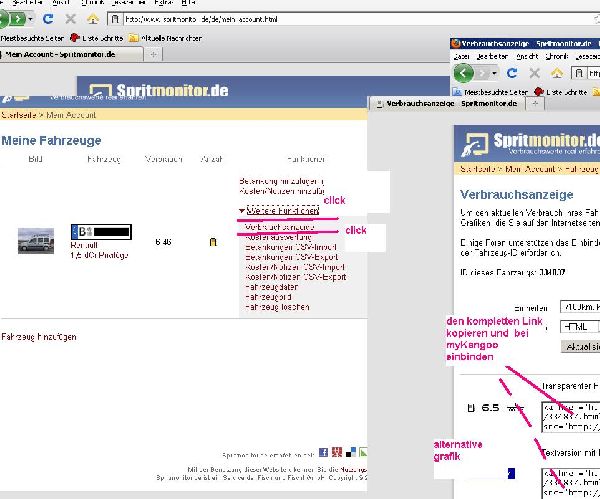The width and height of the screenshot is (600, 499).
Task: Open Bearbeiten menu in Verbrauchsanzeige window
Action: pos(492,56)
